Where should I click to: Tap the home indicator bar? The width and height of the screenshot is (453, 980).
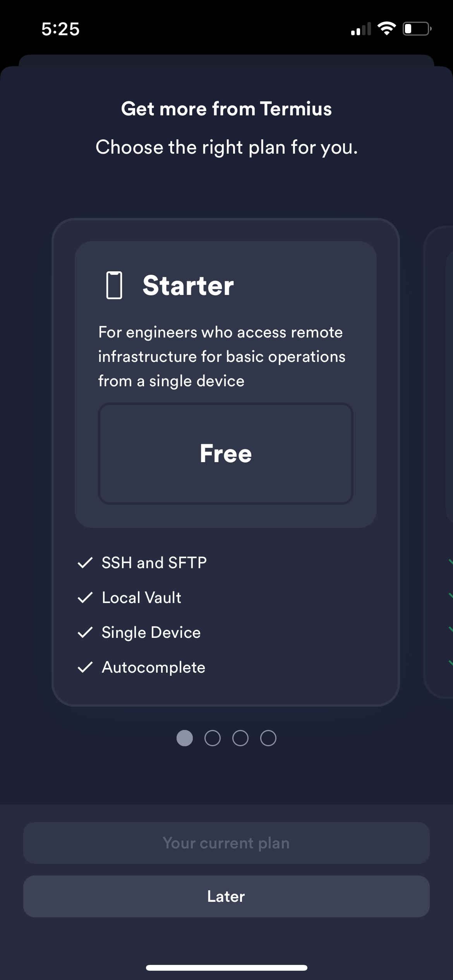click(x=226, y=968)
